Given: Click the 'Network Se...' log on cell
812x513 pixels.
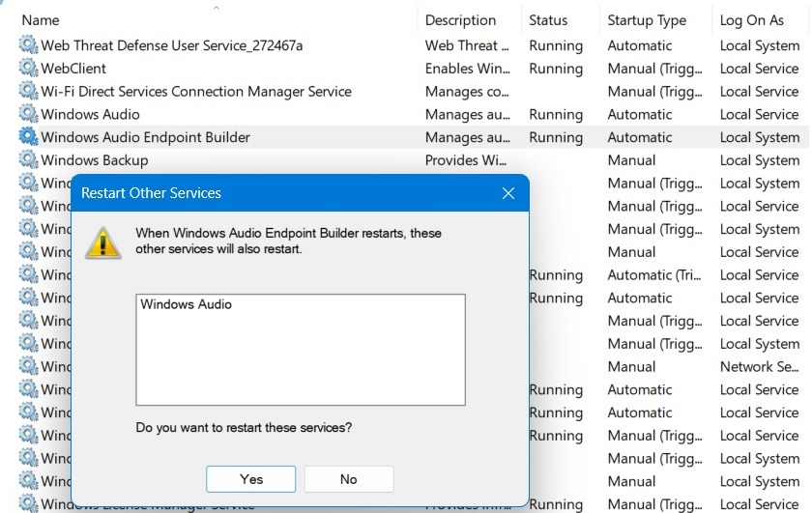Looking at the screenshot, I should click(x=759, y=366).
